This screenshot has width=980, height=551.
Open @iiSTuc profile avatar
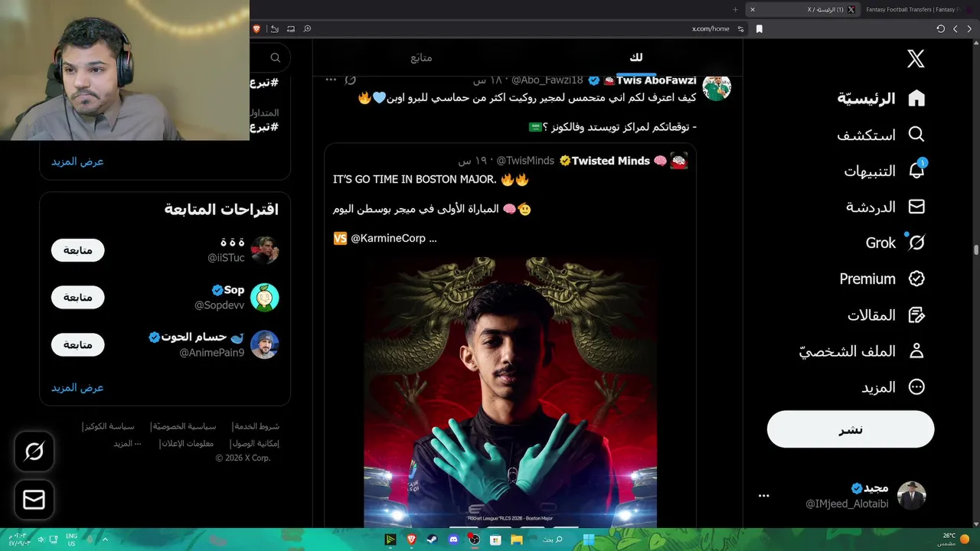pos(264,250)
